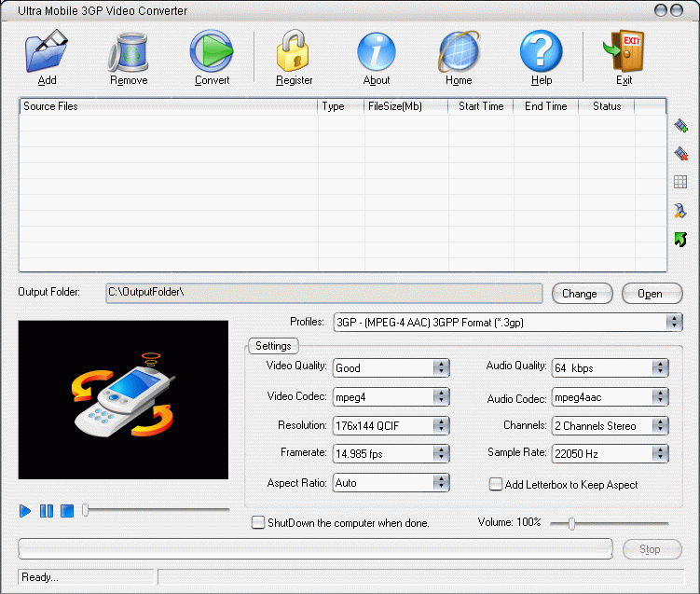Click the Open output folder button

point(652,294)
